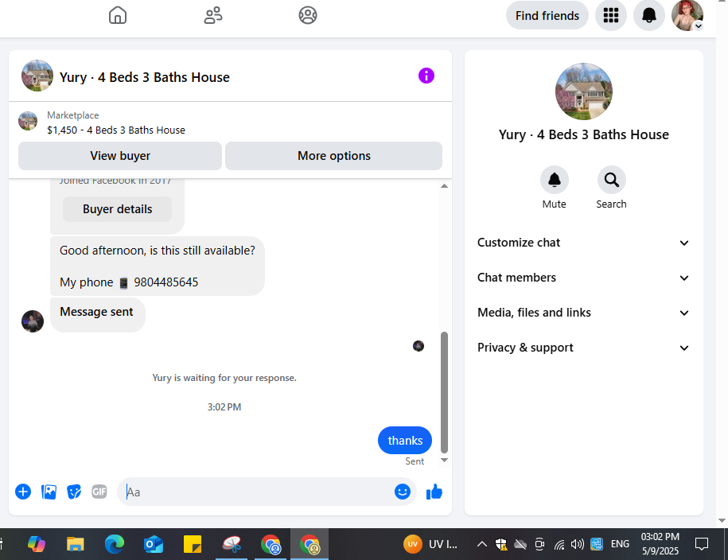Click the UV taskbar app button
Screen dimensions: 728x560
pos(430,544)
